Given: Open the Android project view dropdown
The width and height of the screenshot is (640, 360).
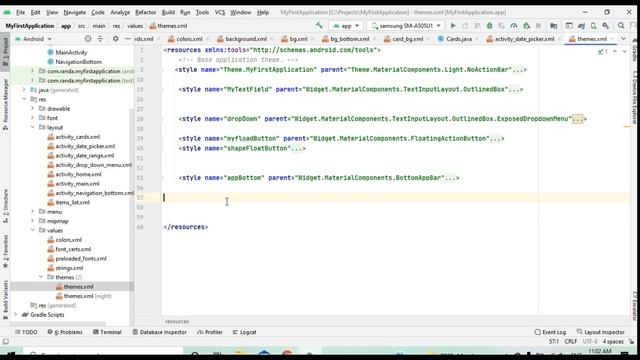Looking at the screenshot, I should [x=33, y=39].
